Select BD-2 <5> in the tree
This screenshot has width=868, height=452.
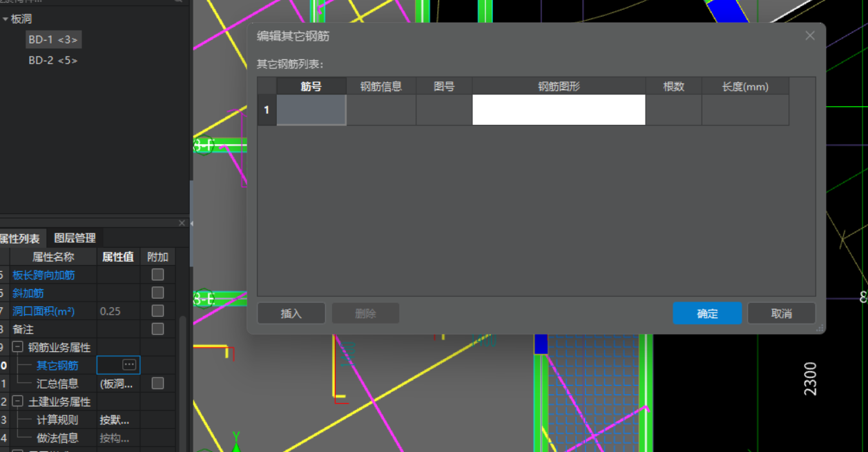[x=53, y=60]
